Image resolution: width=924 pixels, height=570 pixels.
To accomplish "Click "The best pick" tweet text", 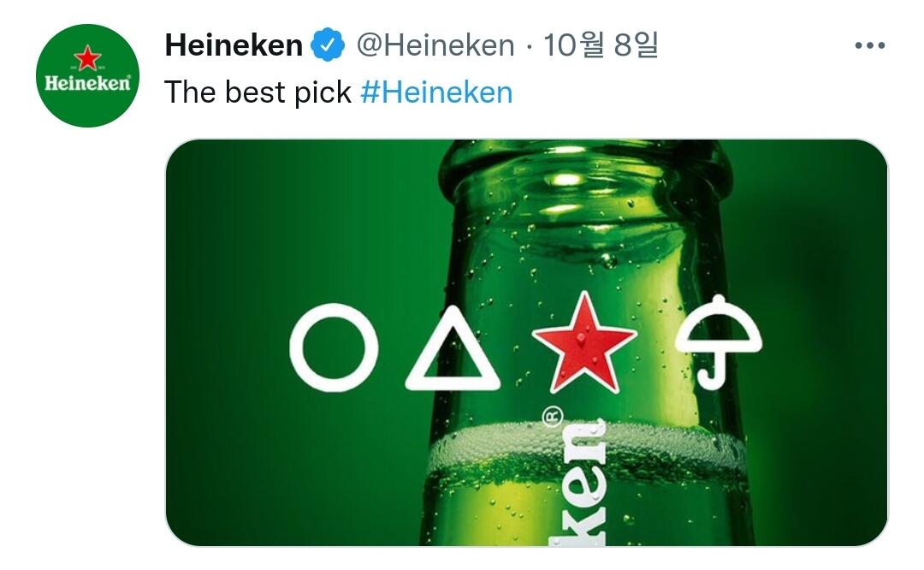I will (x=258, y=92).
